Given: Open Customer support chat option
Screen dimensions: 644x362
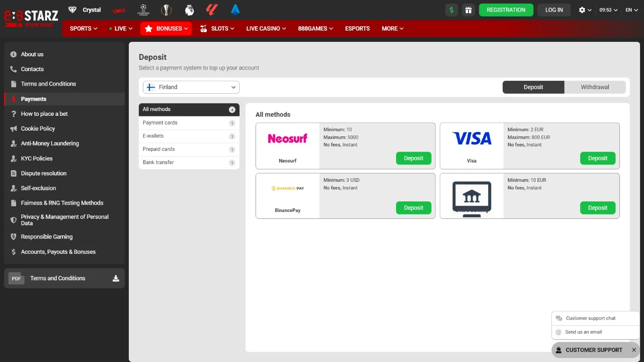Looking at the screenshot, I should pyautogui.click(x=590, y=318).
